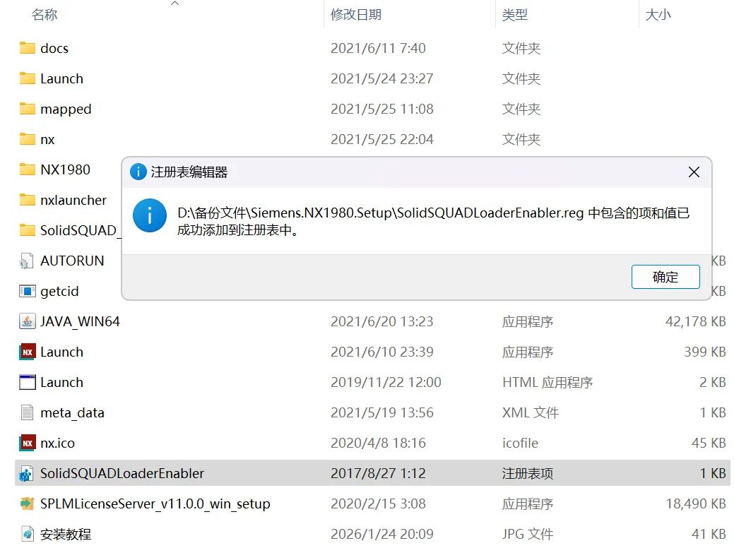Click the 42,178 KB size cell
The width and height of the screenshot is (734, 560).
(x=696, y=322)
